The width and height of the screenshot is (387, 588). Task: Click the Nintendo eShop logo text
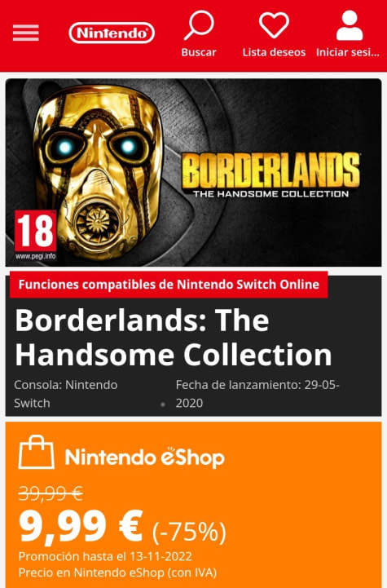pyautogui.click(x=144, y=458)
